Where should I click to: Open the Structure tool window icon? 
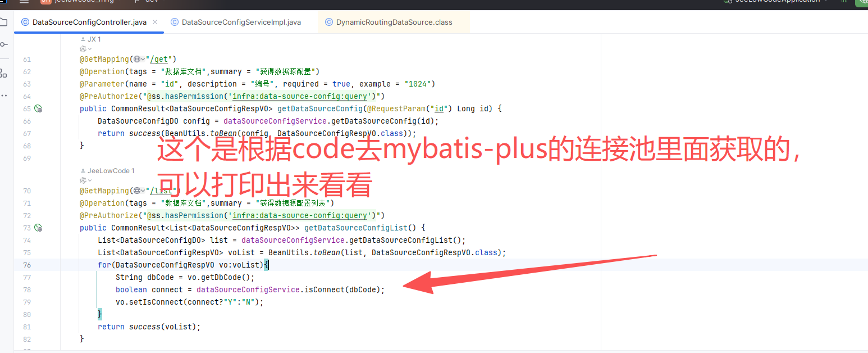[4, 73]
